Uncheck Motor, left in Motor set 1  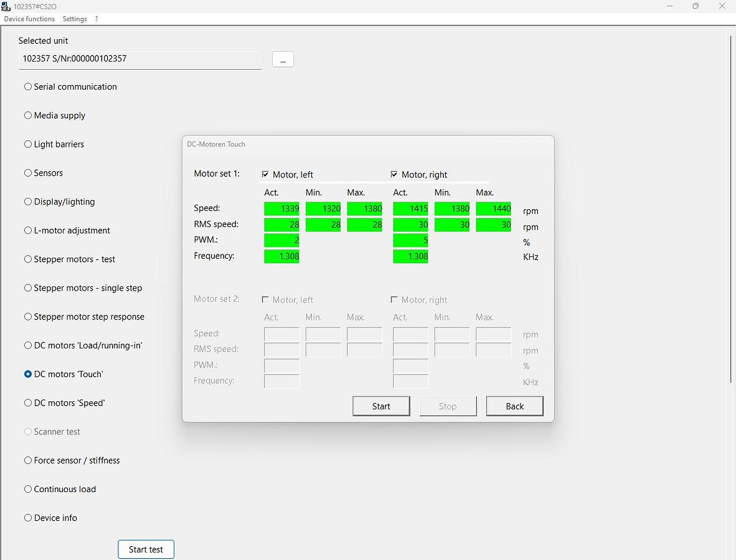[x=265, y=175]
